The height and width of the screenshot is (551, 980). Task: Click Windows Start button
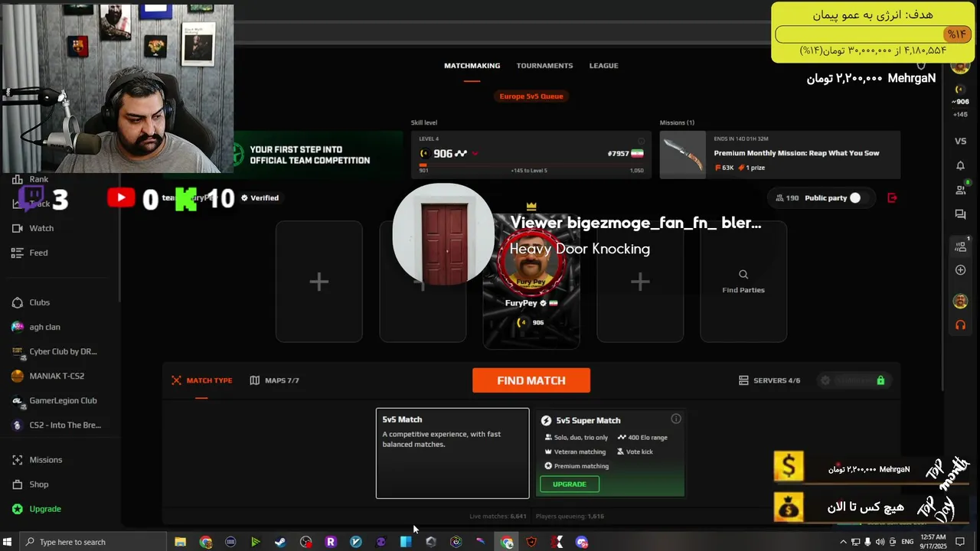point(8,542)
